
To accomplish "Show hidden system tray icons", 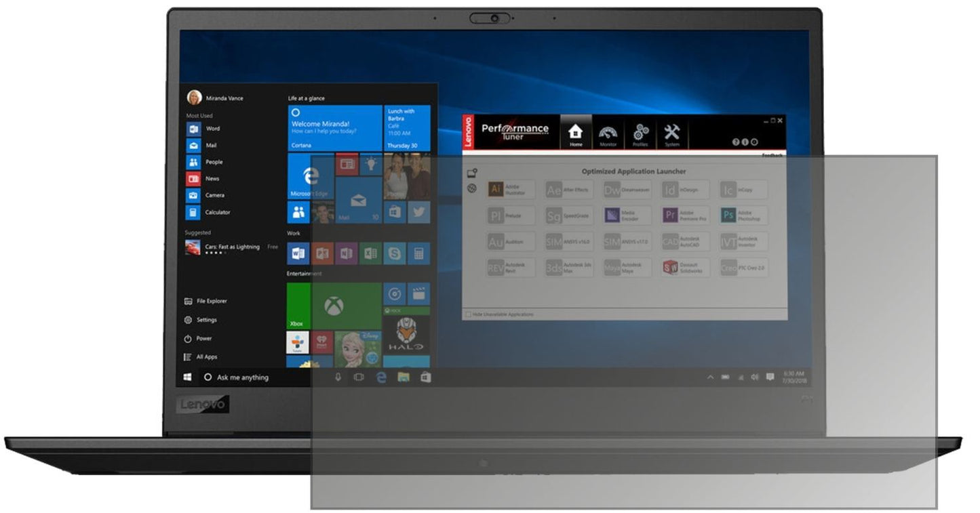I will pos(710,377).
